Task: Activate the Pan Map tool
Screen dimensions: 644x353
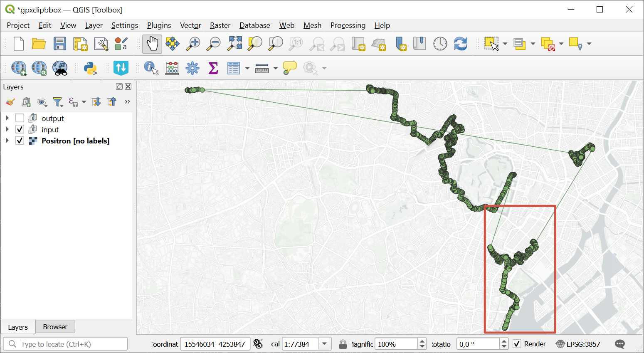Action: pyautogui.click(x=152, y=43)
